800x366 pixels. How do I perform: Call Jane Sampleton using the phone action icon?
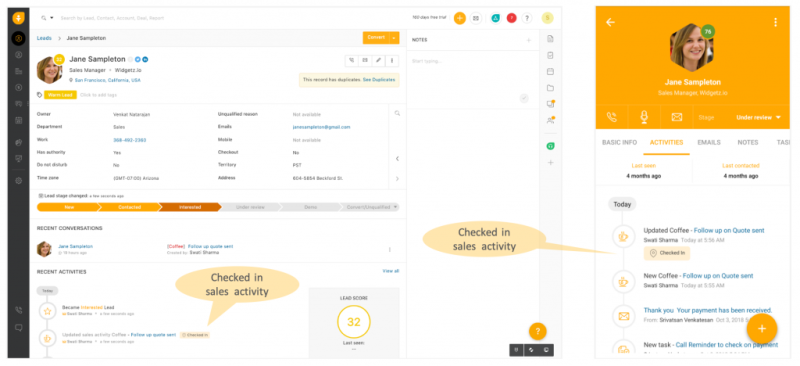click(x=352, y=60)
